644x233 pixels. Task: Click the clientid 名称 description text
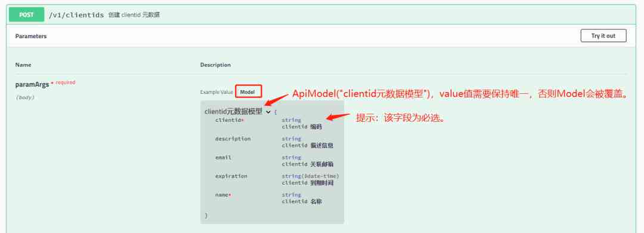(x=302, y=201)
